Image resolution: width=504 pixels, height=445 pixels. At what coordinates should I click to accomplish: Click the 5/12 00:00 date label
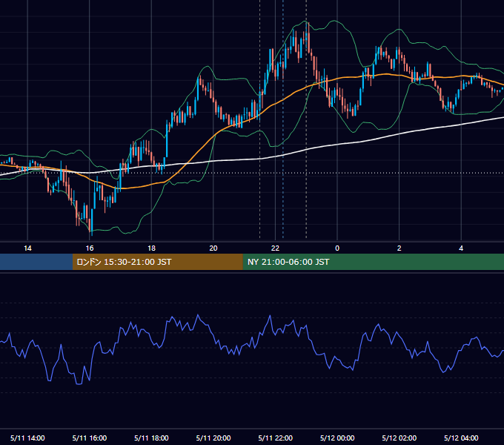pyautogui.click(x=337, y=438)
